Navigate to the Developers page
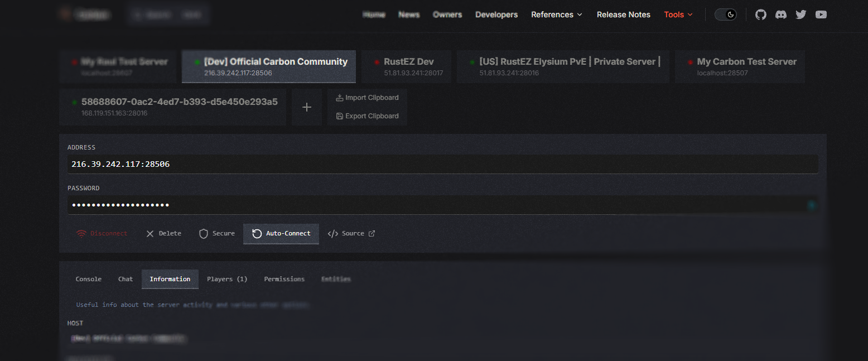Image resolution: width=868 pixels, height=361 pixels. (496, 15)
